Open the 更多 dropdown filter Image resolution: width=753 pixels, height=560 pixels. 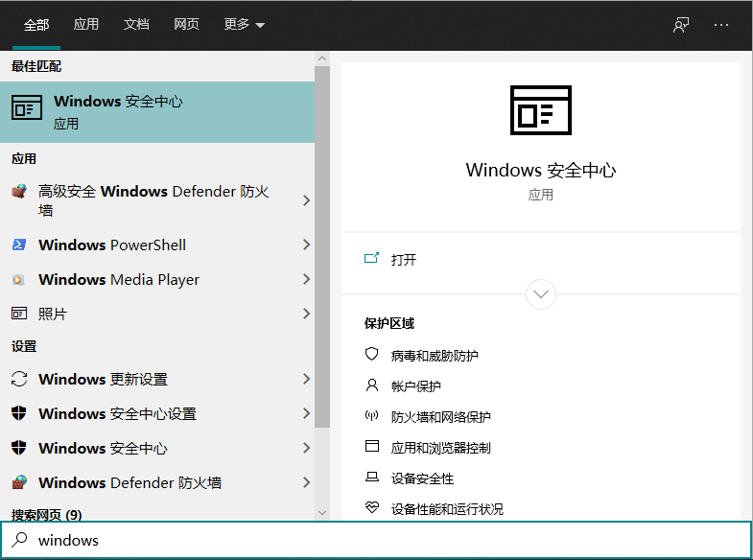point(244,25)
